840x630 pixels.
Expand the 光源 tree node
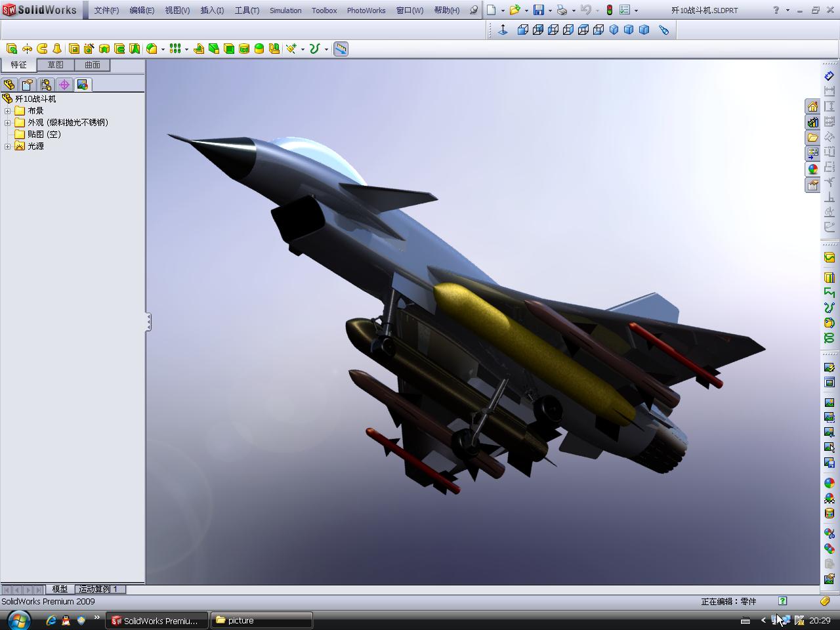tap(7, 146)
